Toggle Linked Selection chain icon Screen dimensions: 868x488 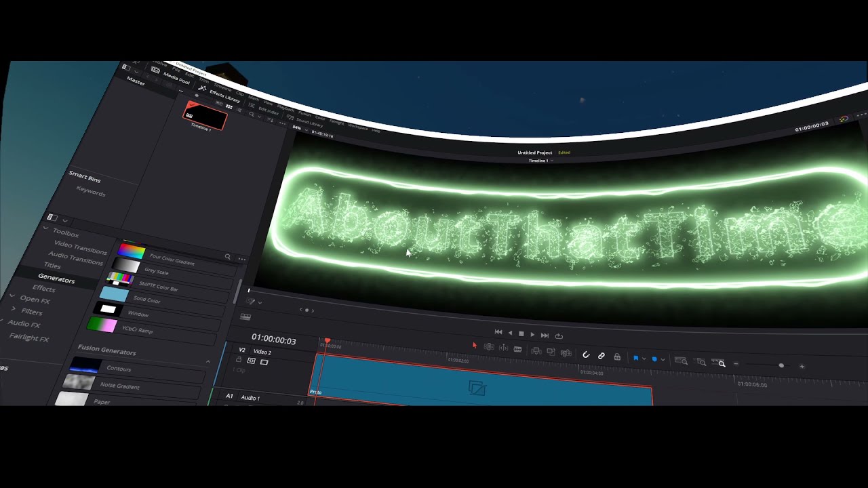[601, 355]
